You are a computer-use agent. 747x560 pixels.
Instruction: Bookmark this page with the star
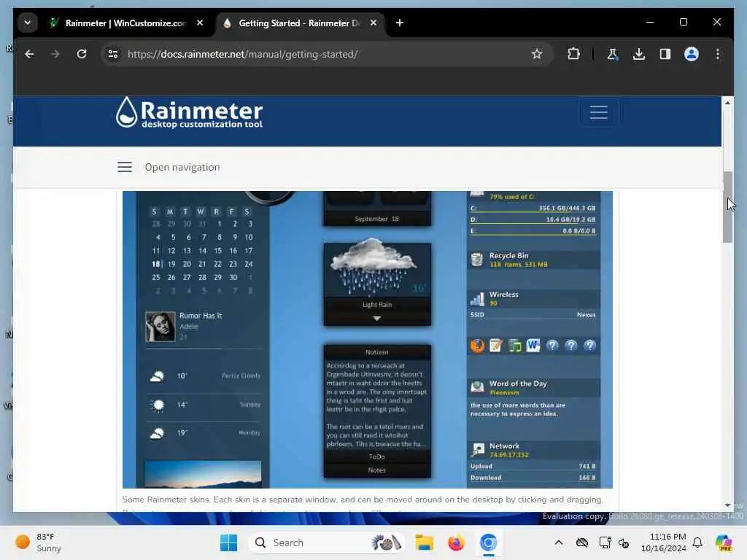point(537,54)
